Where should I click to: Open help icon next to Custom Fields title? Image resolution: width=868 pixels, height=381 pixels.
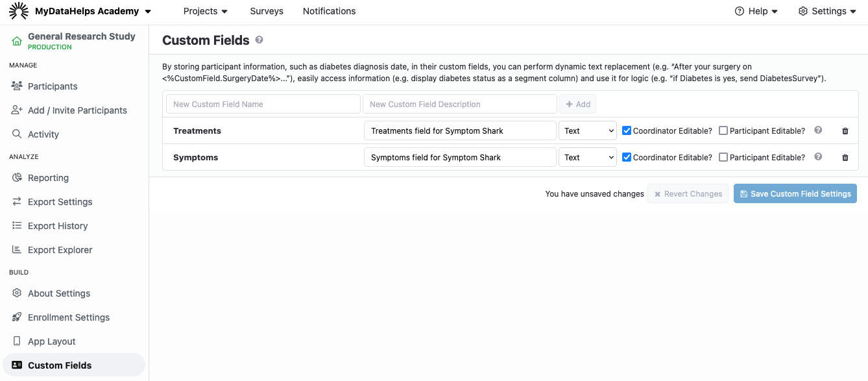point(259,40)
